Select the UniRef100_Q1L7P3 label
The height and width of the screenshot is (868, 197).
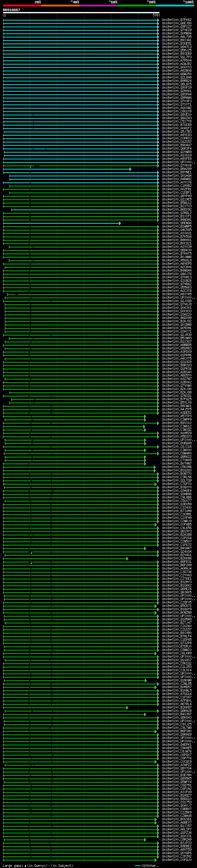[177, 57]
